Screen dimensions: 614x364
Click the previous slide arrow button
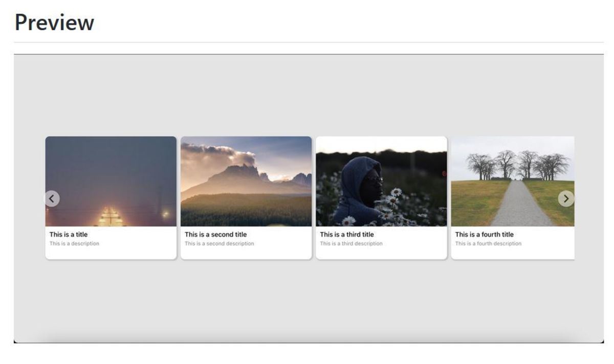pyautogui.click(x=52, y=198)
